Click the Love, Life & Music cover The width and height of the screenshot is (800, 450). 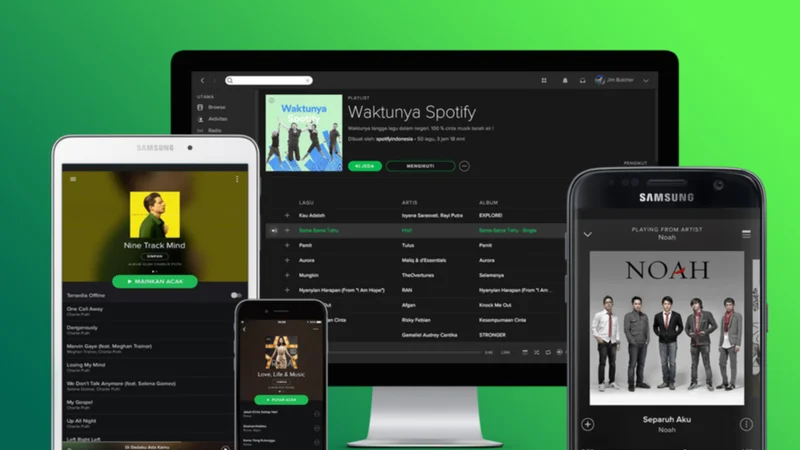281,352
